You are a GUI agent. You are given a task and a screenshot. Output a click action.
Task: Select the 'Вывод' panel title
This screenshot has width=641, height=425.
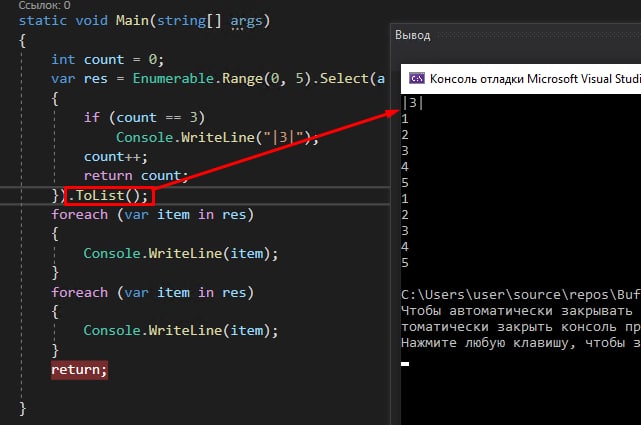click(x=412, y=36)
